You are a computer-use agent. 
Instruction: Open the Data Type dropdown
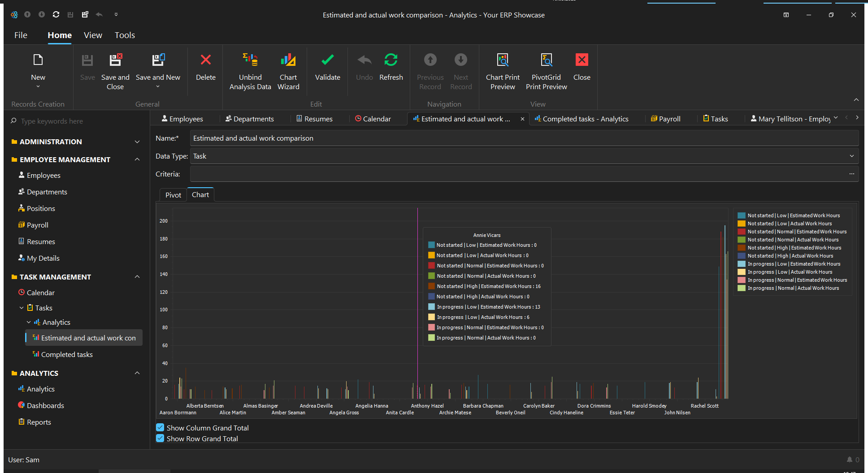pyautogui.click(x=851, y=156)
